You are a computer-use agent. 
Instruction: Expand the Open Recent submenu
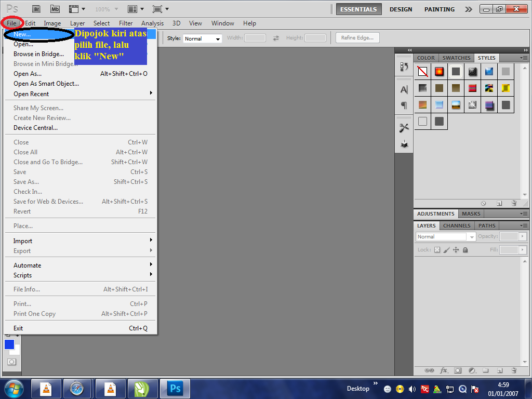[x=81, y=94]
